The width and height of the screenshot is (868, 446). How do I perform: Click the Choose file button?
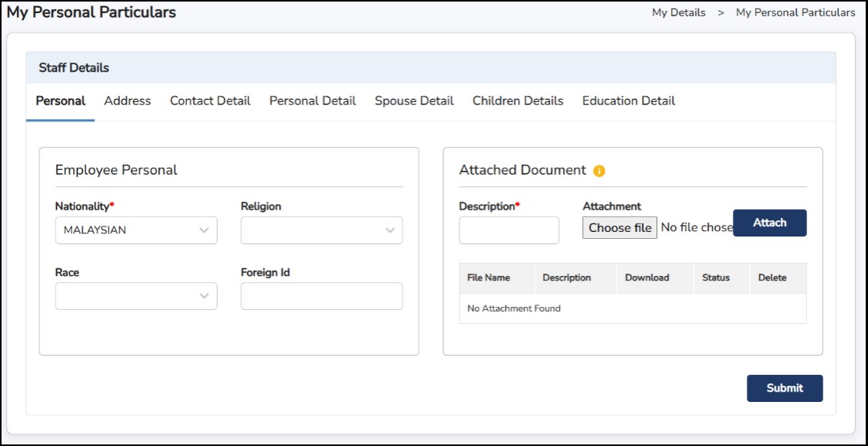619,227
